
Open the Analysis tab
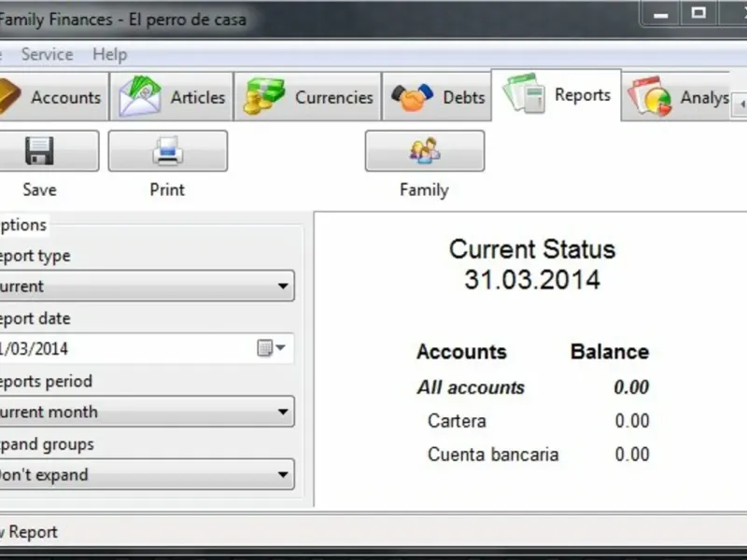click(x=676, y=97)
